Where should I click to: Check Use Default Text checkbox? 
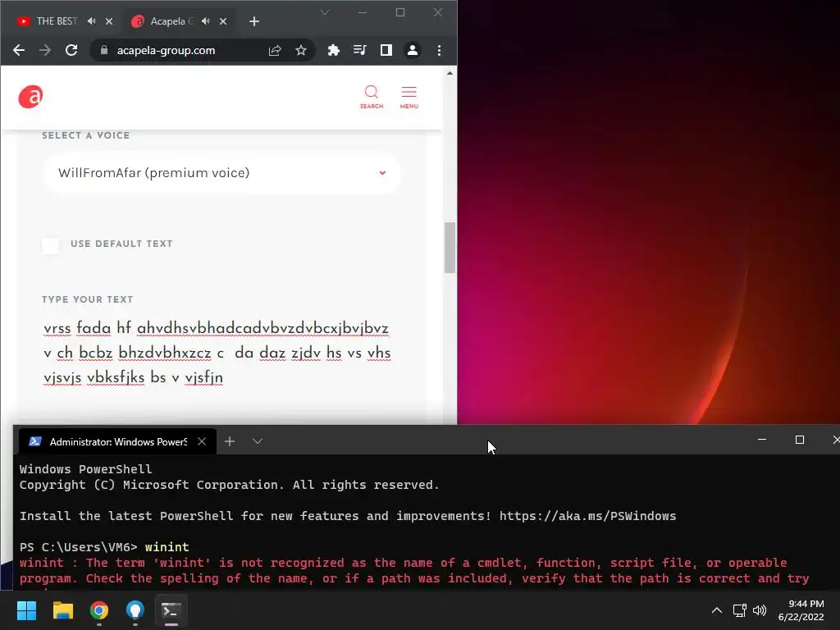click(x=50, y=246)
